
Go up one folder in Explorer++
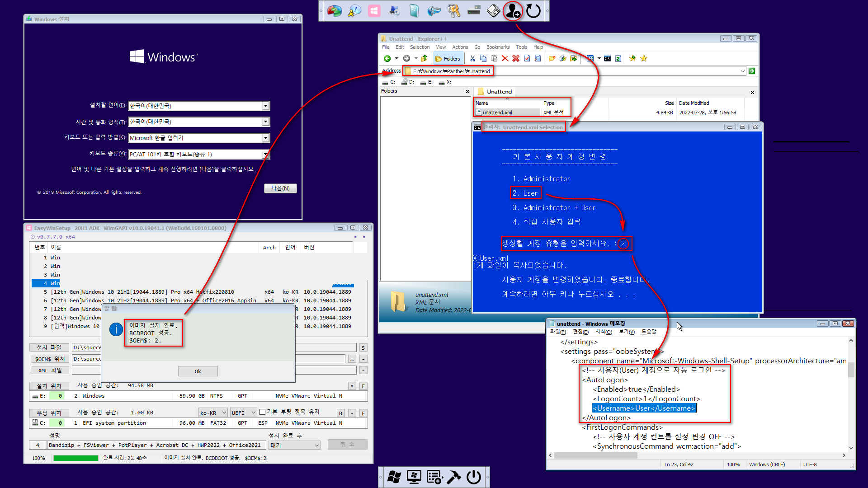pos(424,58)
